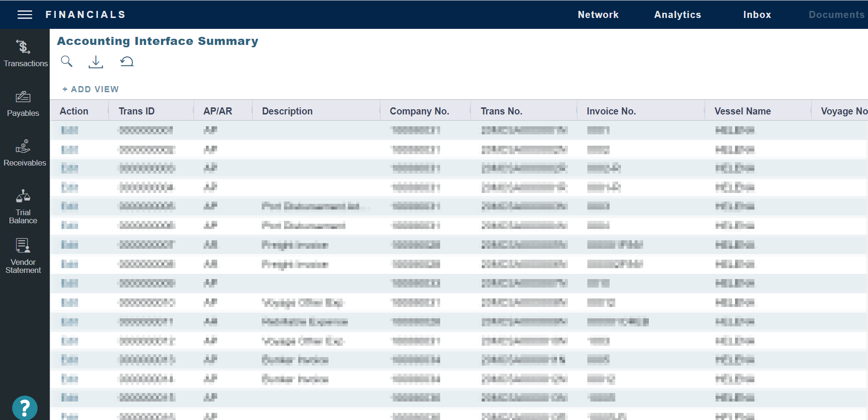868x420 pixels.
Task: Click the download export icon
Action: pyautogui.click(x=96, y=61)
